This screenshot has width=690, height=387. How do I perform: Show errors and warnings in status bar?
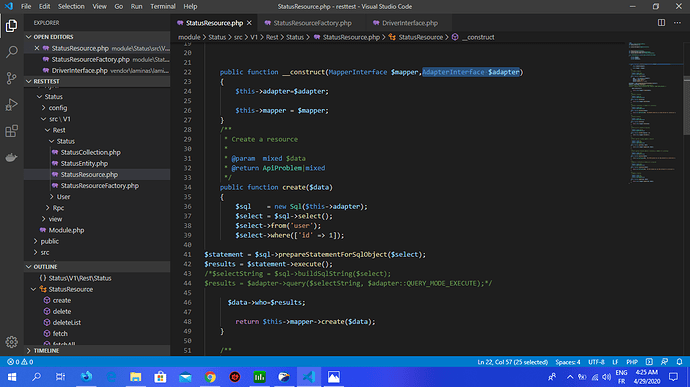pyautogui.click(x=20, y=362)
